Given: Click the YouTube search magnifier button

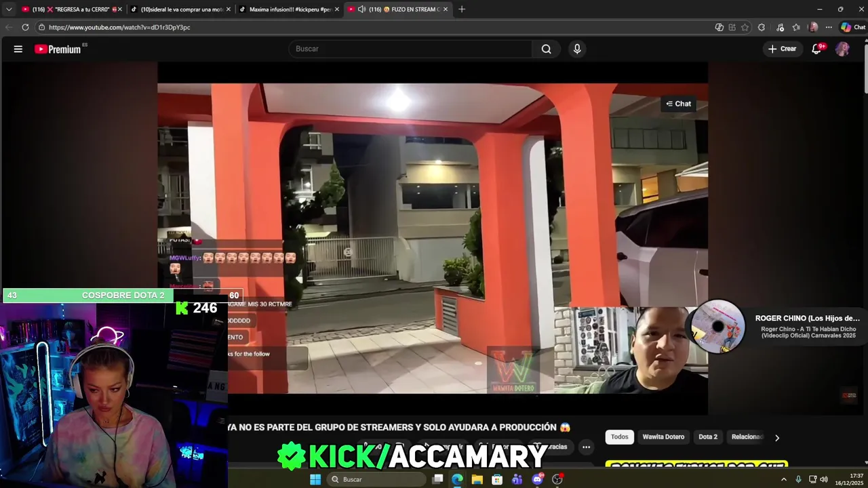Looking at the screenshot, I should 546,49.
